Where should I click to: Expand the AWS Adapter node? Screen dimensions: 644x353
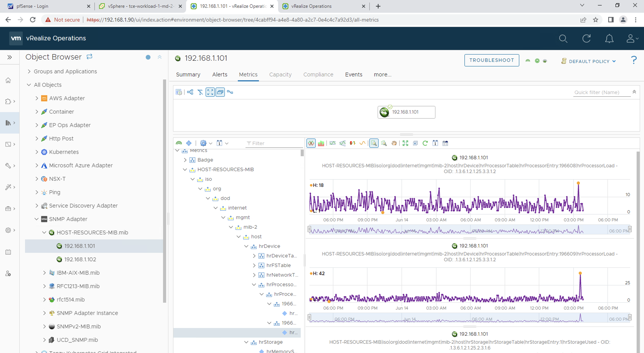[37, 98]
